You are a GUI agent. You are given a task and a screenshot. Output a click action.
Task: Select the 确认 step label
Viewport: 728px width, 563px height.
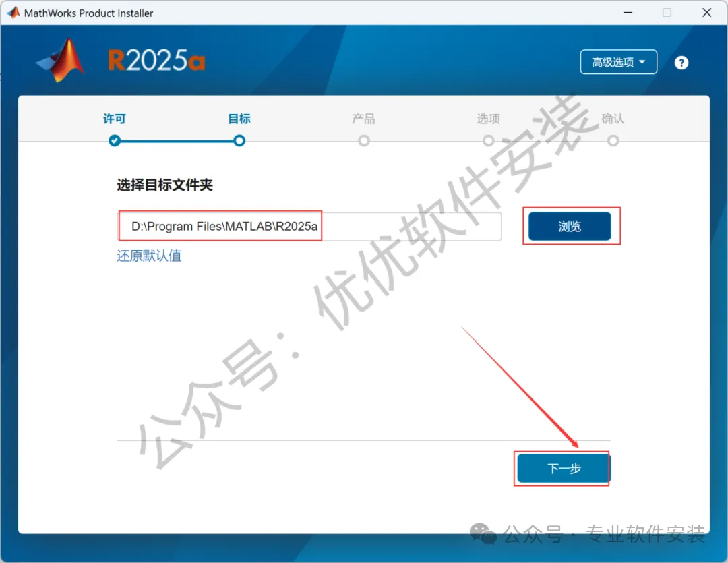click(613, 119)
